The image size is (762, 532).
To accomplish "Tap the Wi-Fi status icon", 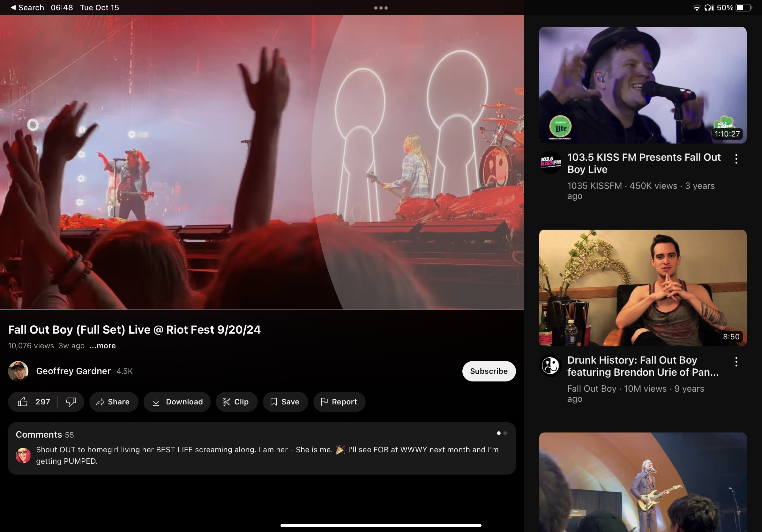I will [x=697, y=8].
